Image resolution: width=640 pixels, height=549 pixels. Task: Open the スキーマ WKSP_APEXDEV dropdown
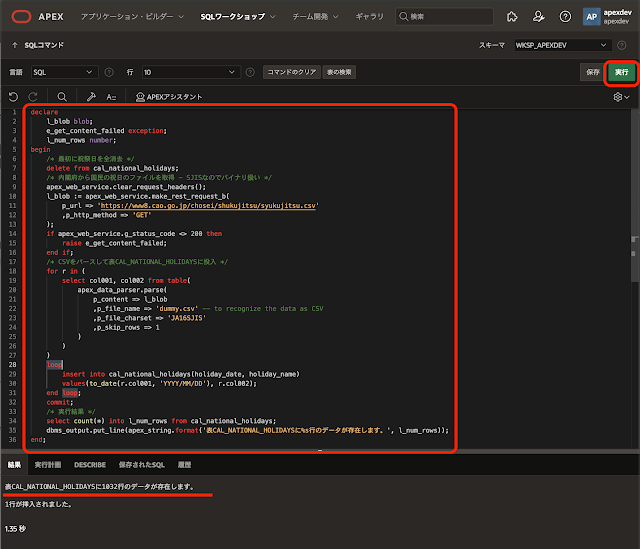[562, 45]
